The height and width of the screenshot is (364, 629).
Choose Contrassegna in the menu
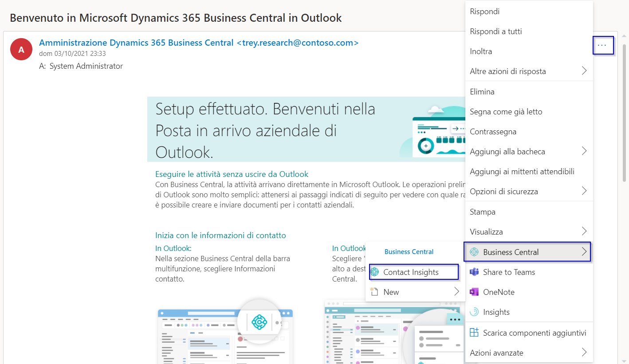pyautogui.click(x=529, y=131)
